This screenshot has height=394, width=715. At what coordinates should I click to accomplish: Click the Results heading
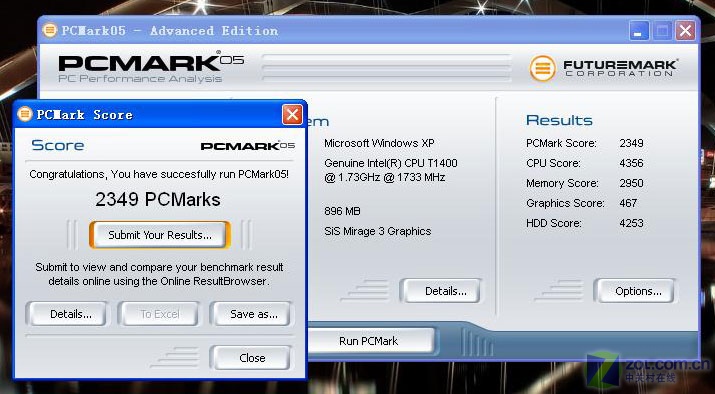(559, 120)
